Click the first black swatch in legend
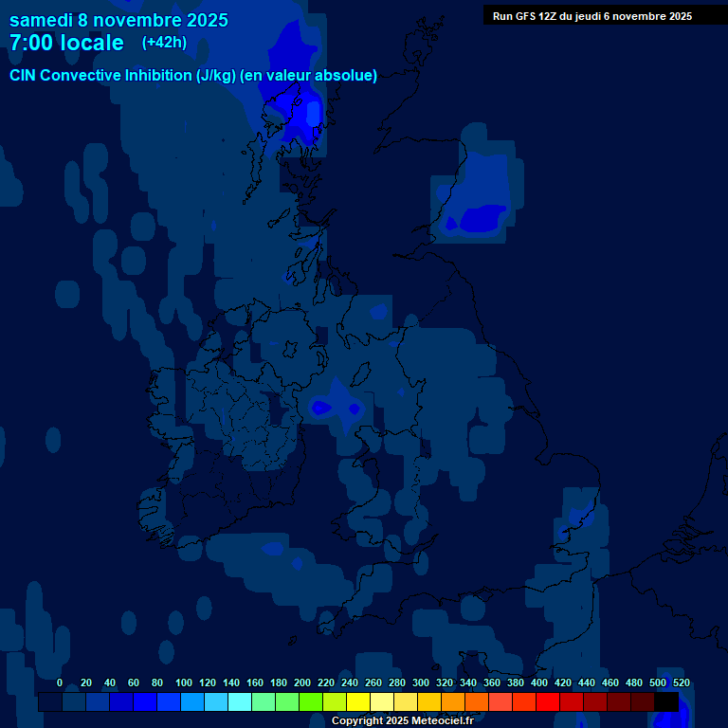 (49, 702)
